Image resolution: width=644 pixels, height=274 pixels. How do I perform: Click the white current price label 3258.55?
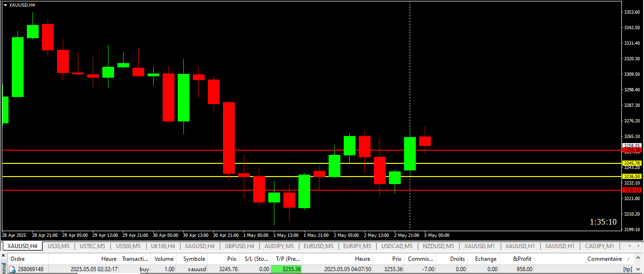pos(632,145)
